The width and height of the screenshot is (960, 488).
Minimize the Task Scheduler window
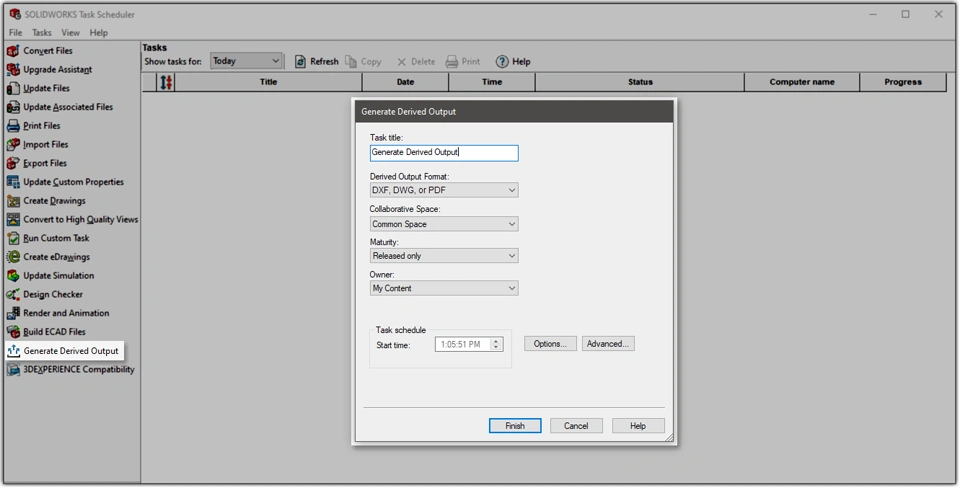coord(874,14)
